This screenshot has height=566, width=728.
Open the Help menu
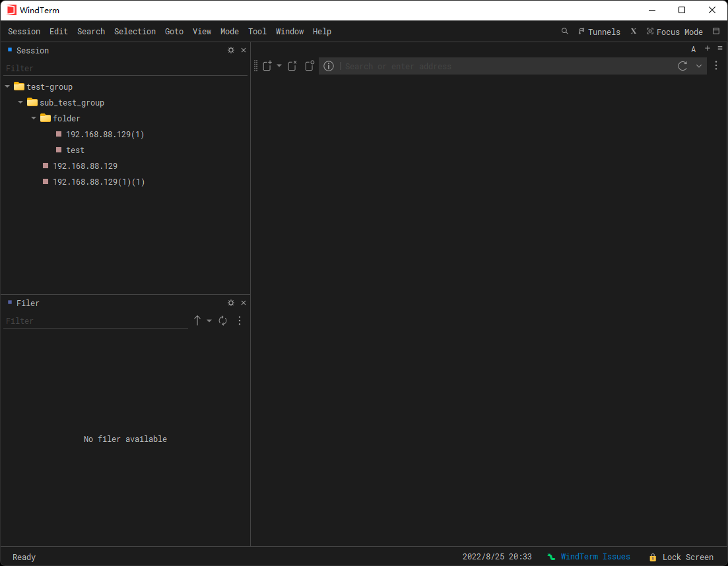point(321,32)
